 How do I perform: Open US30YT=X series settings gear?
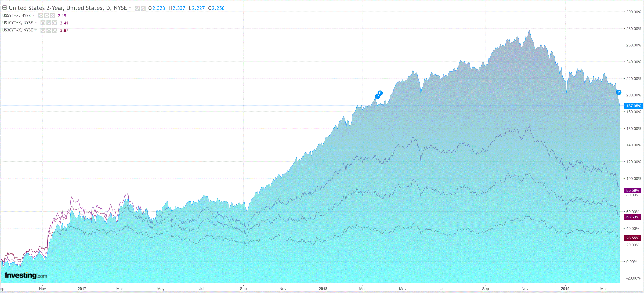(49, 30)
